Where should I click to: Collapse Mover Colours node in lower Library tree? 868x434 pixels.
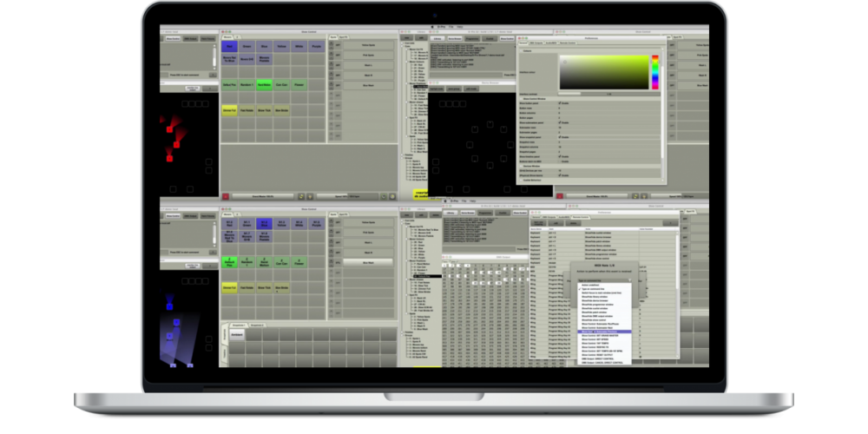click(x=408, y=238)
